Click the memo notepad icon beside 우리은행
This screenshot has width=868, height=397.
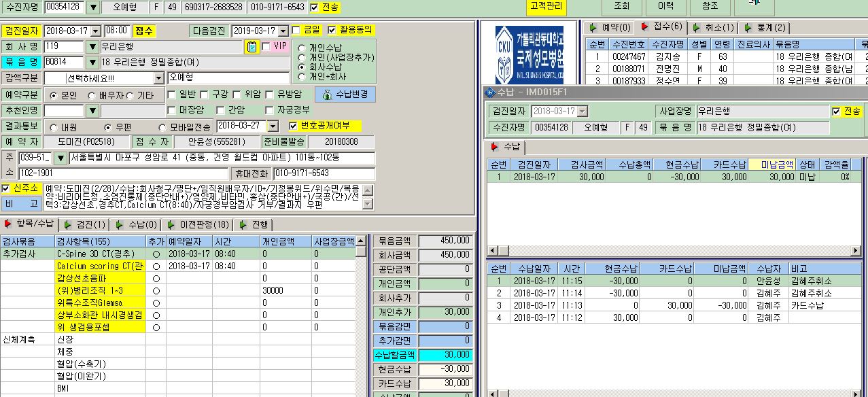(251, 47)
